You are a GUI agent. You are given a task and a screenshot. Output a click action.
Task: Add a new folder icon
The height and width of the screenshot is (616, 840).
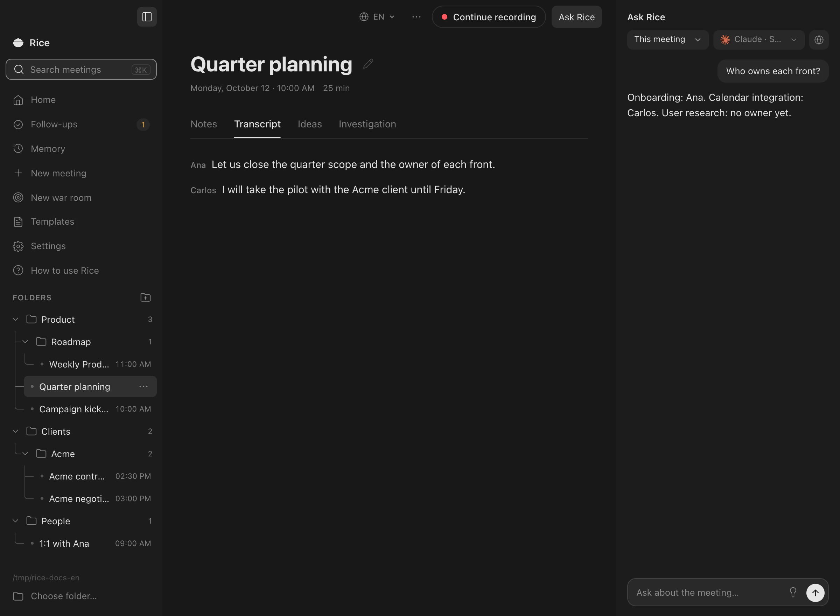pyautogui.click(x=145, y=297)
